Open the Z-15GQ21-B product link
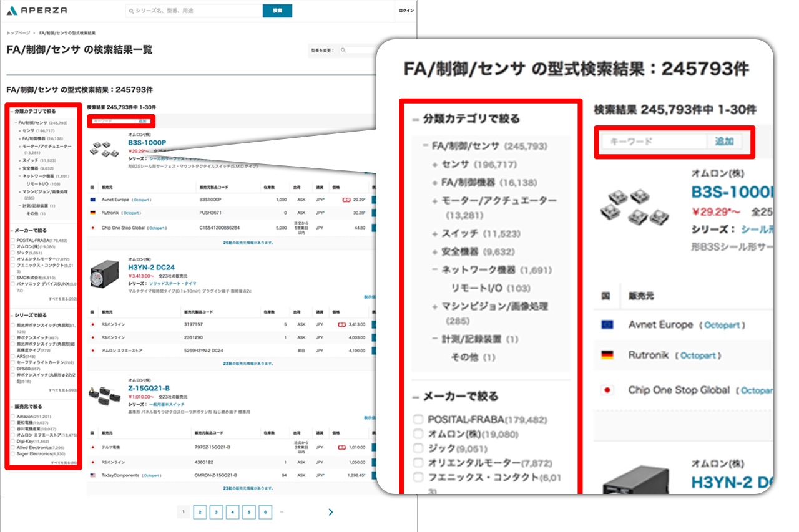 coord(149,388)
